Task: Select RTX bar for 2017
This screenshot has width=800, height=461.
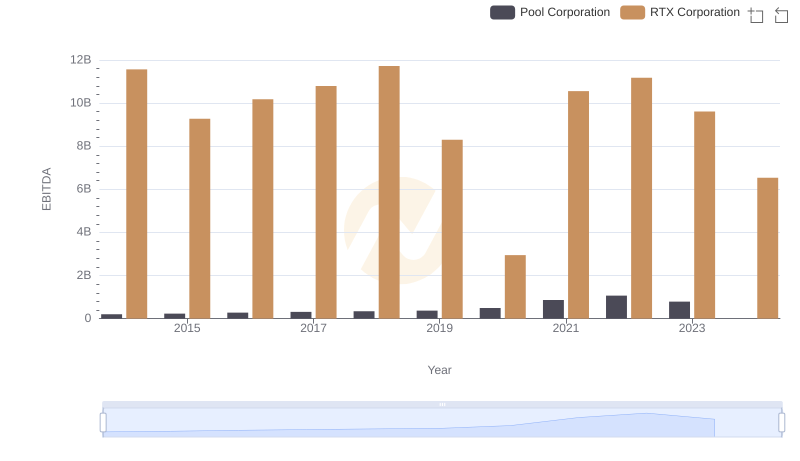Action: tap(326, 202)
